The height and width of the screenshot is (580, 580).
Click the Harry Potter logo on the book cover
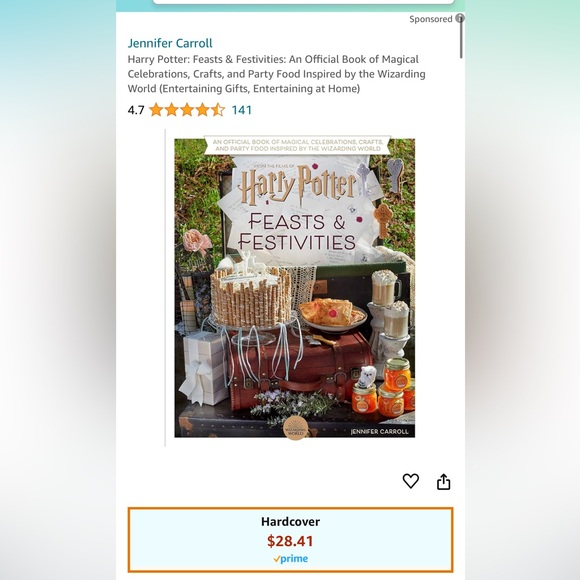pos(298,184)
